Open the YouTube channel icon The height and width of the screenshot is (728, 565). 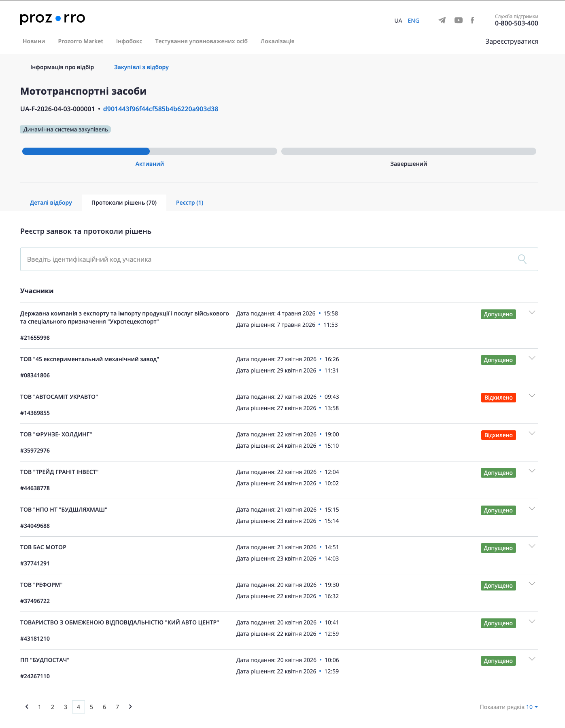(x=459, y=20)
